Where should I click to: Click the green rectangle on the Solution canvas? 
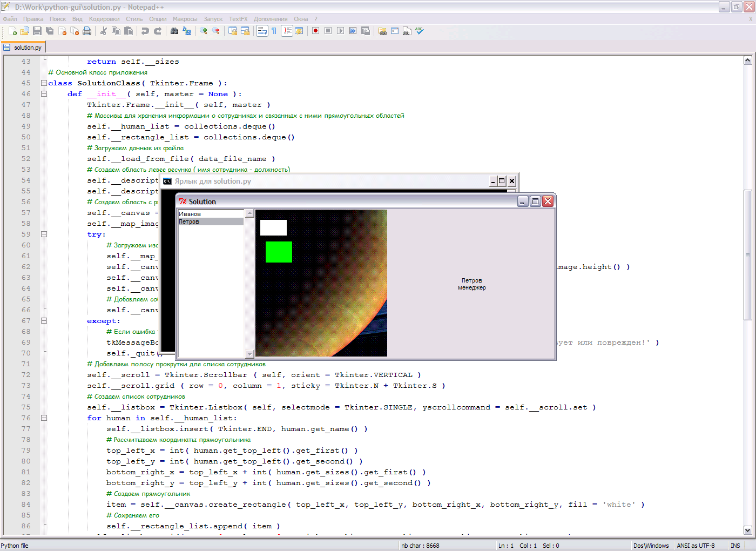[x=278, y=252]
